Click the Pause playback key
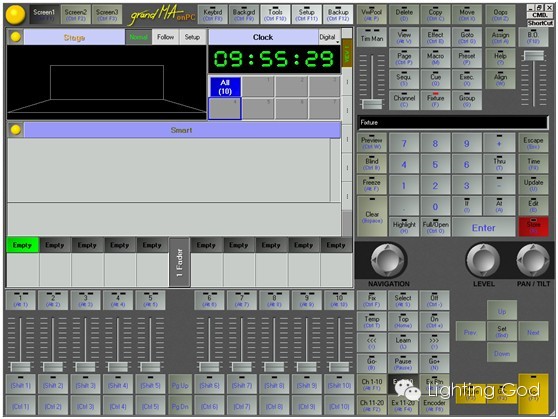The height and width of the screenshot is (419, 558). [403, 363]
